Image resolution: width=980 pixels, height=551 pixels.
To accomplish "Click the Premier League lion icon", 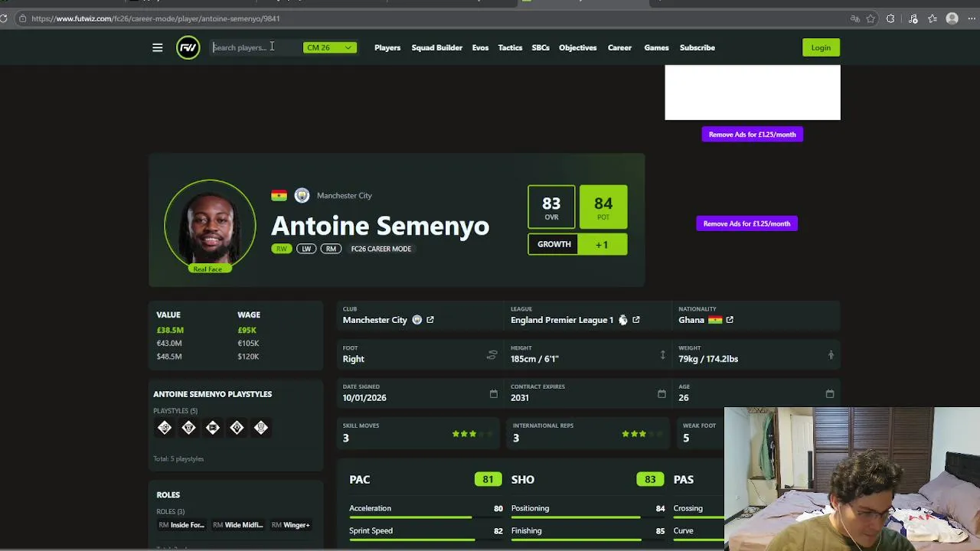I will (622, 320).
